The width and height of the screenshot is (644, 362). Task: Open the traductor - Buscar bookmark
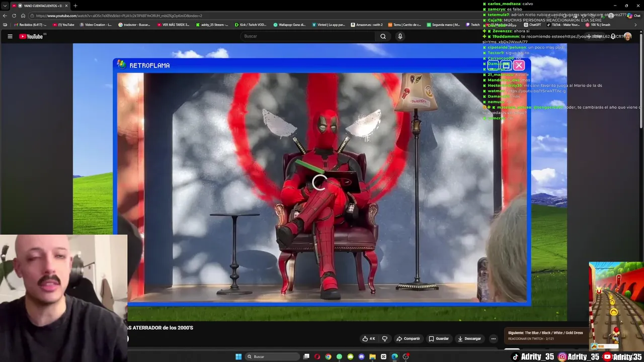pos(134,25)
